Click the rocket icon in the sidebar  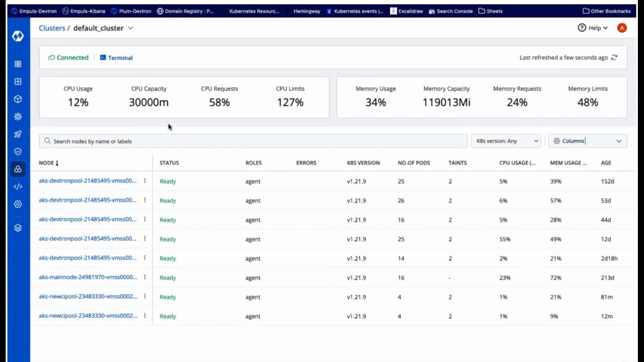18,134
